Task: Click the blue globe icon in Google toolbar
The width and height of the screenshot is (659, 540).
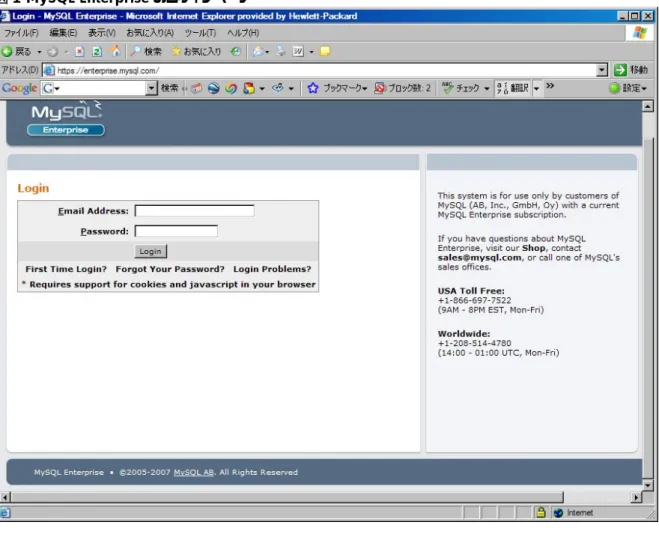Action: [x=214, y=88]
